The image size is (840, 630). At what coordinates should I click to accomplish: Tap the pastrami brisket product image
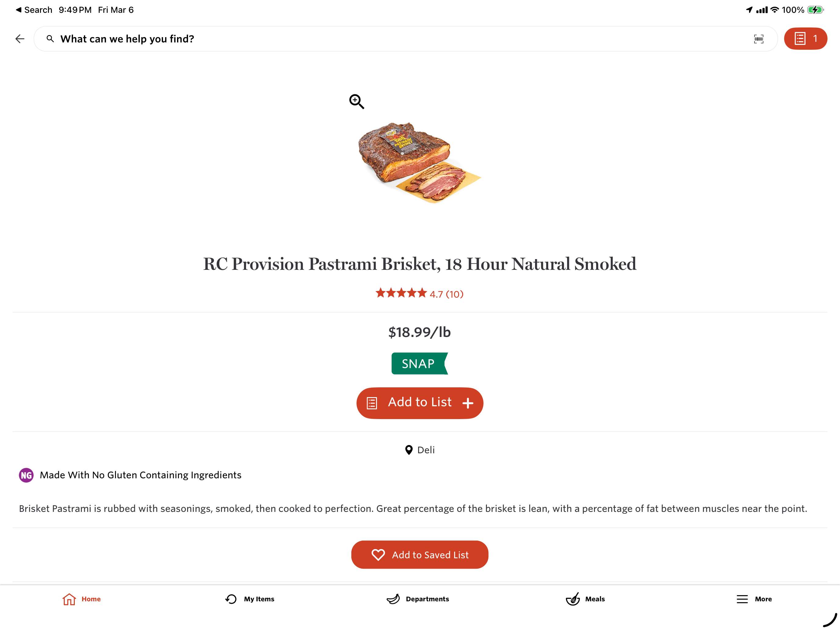[419, 162]
